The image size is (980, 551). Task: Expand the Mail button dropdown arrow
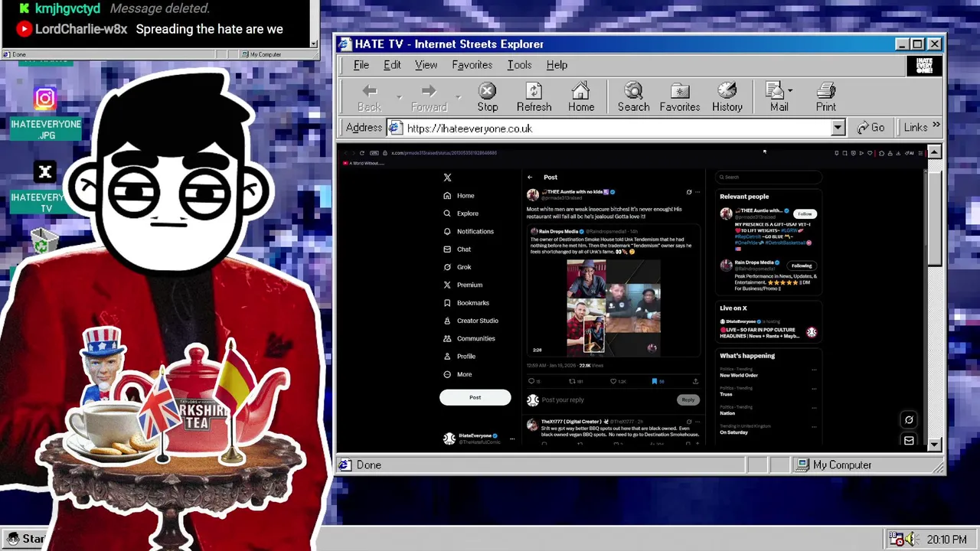790,90
